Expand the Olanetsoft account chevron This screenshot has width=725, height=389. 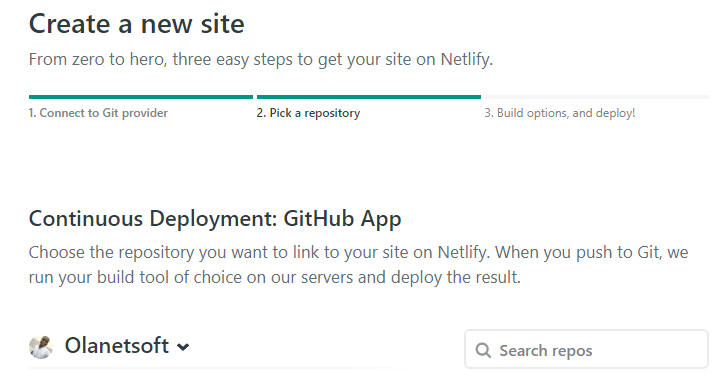click(x=183, y=347)
